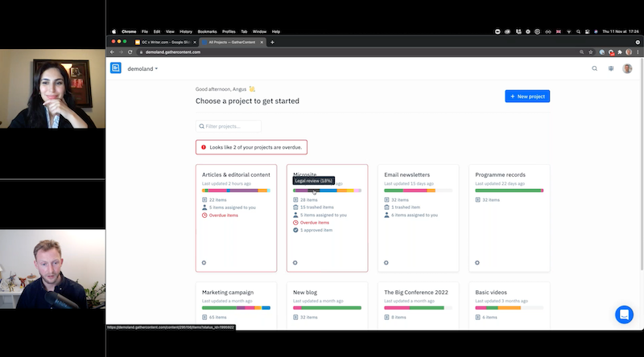Screen dimensions: 644x357
Task: Click 6 items assigned to you text
Action: tap(415, 215)
